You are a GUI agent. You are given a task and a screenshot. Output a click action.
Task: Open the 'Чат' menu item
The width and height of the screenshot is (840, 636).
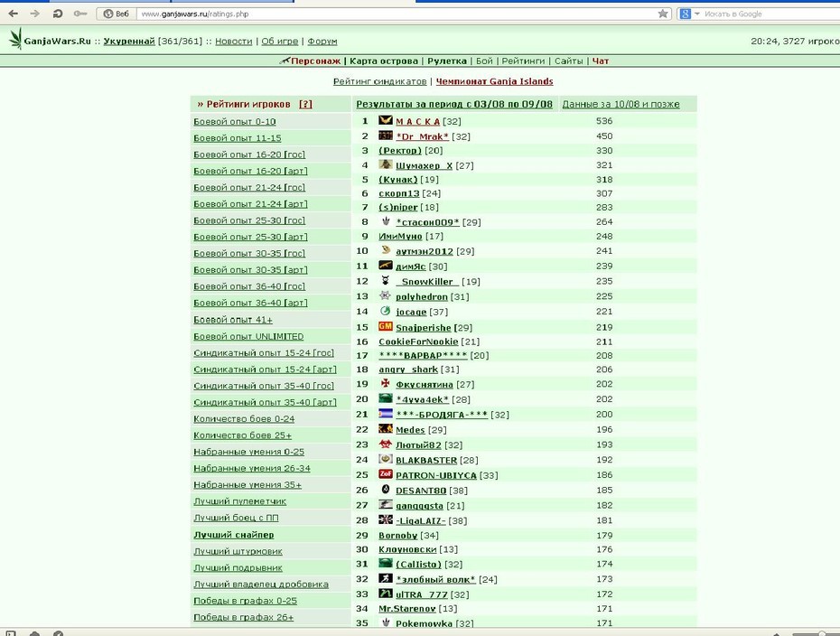point(601,61)
